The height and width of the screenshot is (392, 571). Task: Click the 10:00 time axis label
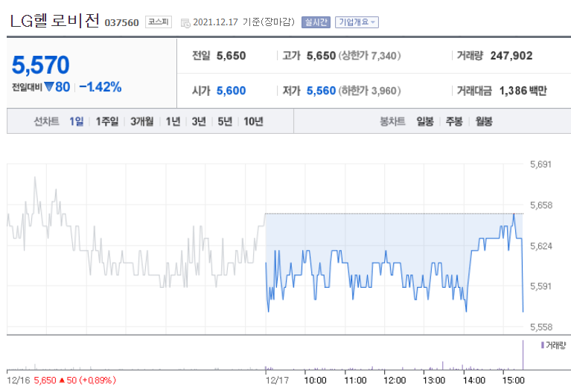[316, 380]
